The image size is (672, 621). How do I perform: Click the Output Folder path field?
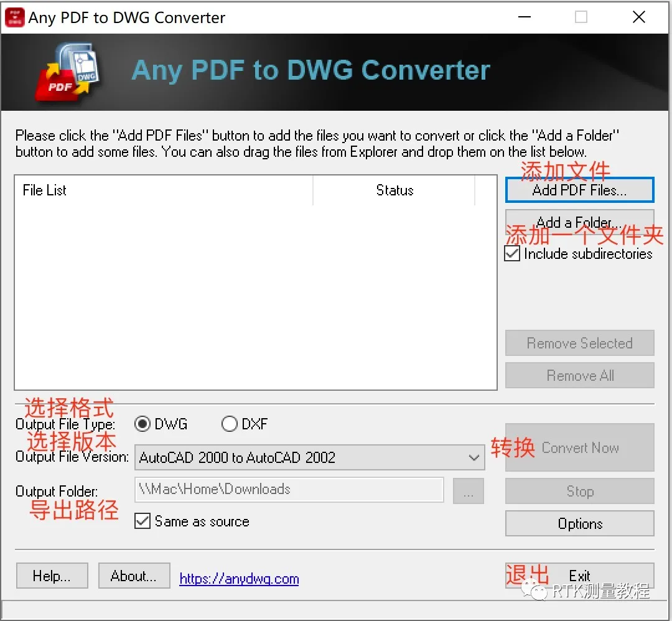pos(289,490)
